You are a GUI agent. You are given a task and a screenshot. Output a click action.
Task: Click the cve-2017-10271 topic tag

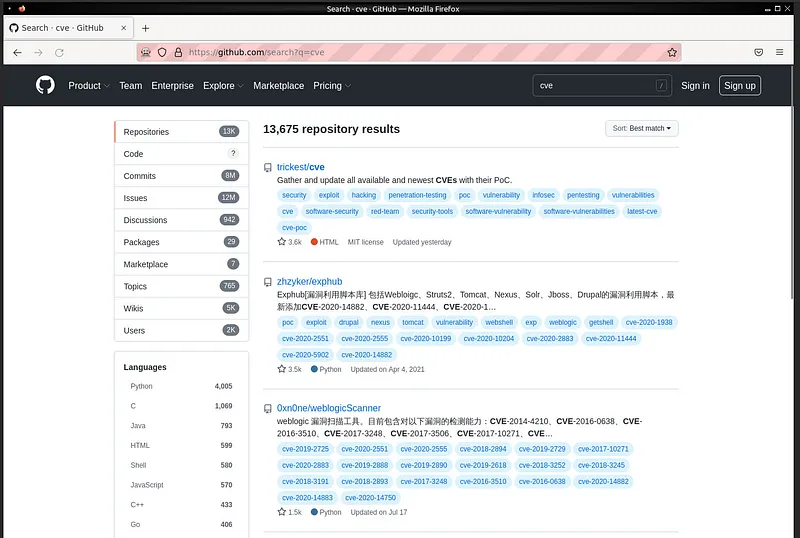click(x=603, y=449)
